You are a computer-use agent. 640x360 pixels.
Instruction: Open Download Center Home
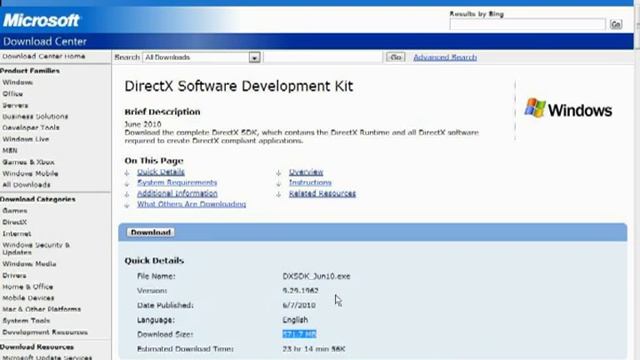click(44, 56)
